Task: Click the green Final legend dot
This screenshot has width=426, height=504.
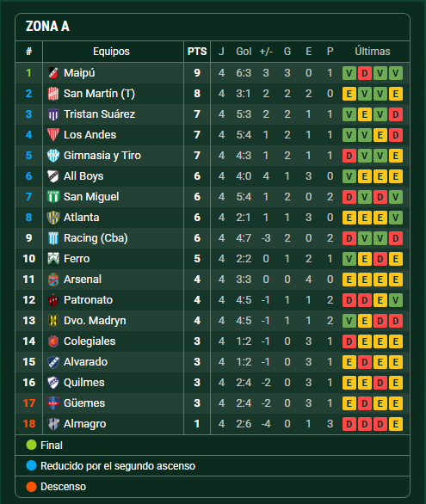Action: pyautogui.click(x=31, y=445)
